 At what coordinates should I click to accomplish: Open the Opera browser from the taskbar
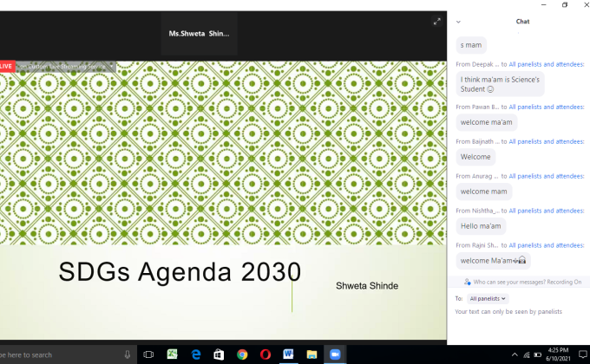pyautogui.click(x=265, y=354)
